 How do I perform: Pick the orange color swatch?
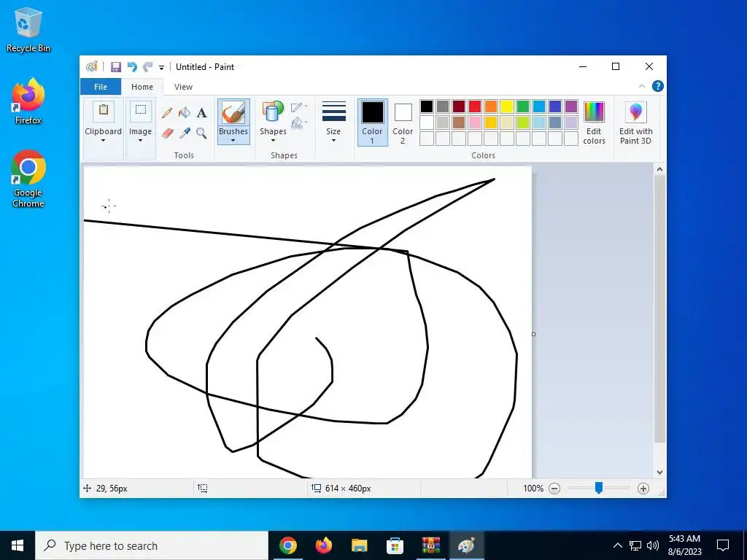(x=491, y=106)
